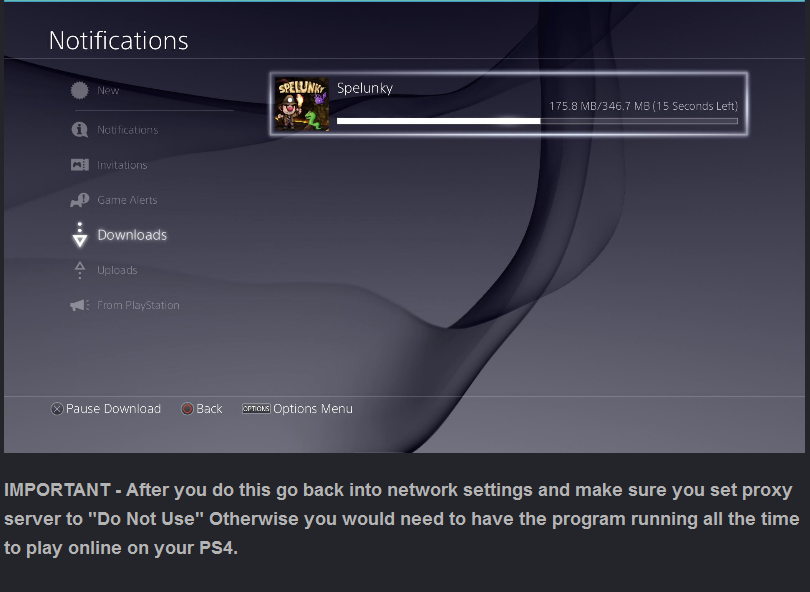Select the Uploads menu label

(x=117, y=270)
